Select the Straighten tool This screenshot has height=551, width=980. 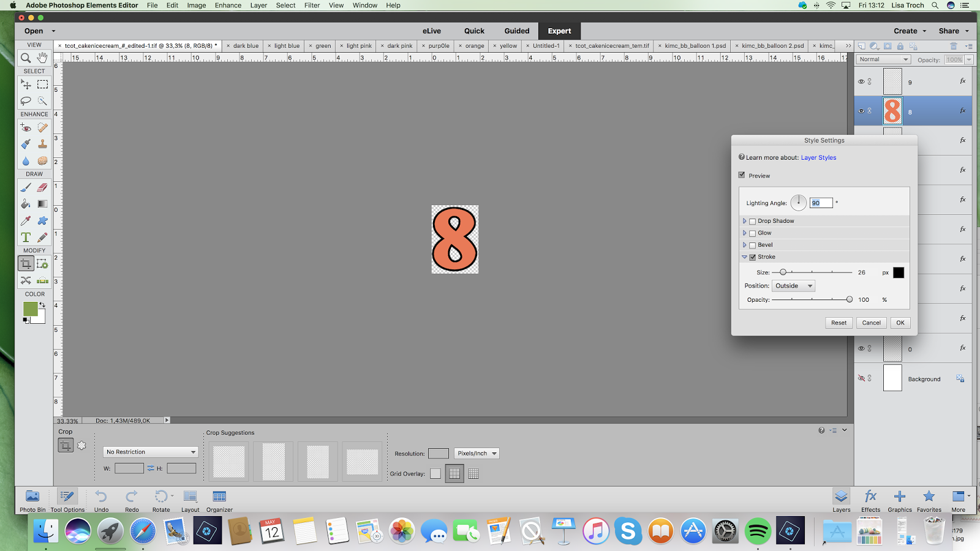42,280
